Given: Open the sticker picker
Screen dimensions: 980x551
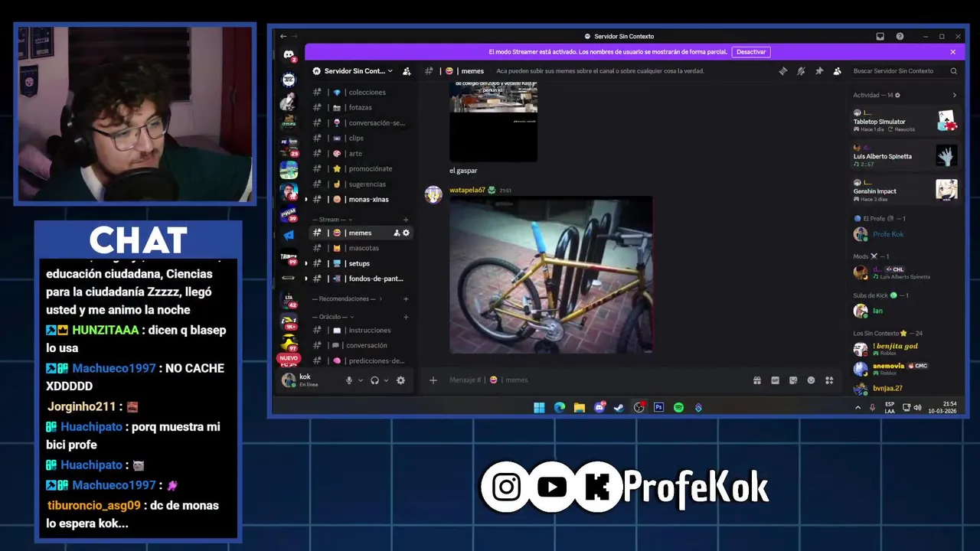Looking at the screenshot, I should point(793,380).
